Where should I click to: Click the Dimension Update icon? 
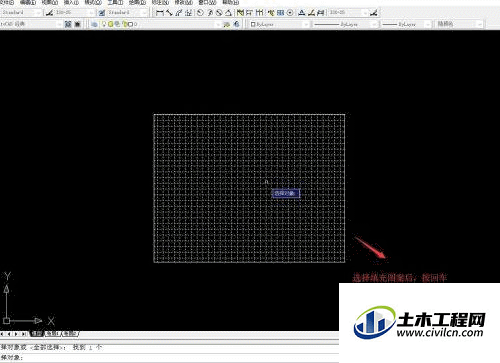pyautogui.click(x=320, y=13)
